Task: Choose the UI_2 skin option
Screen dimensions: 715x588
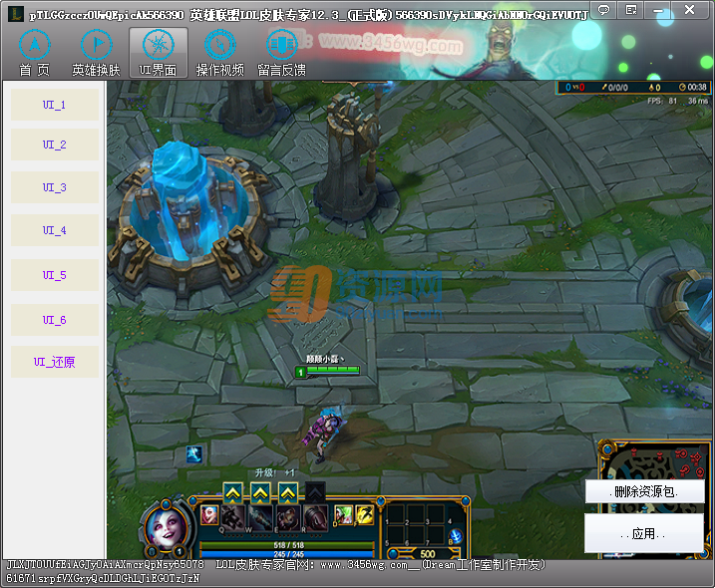Action: (55, 145)
